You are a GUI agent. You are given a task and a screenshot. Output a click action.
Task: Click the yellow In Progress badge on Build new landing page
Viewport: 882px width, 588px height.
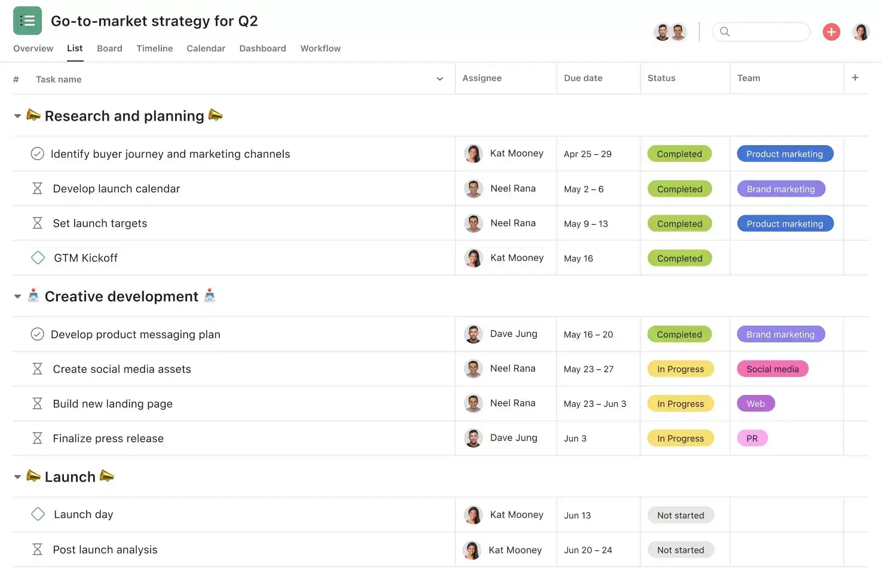click(681, 403)
